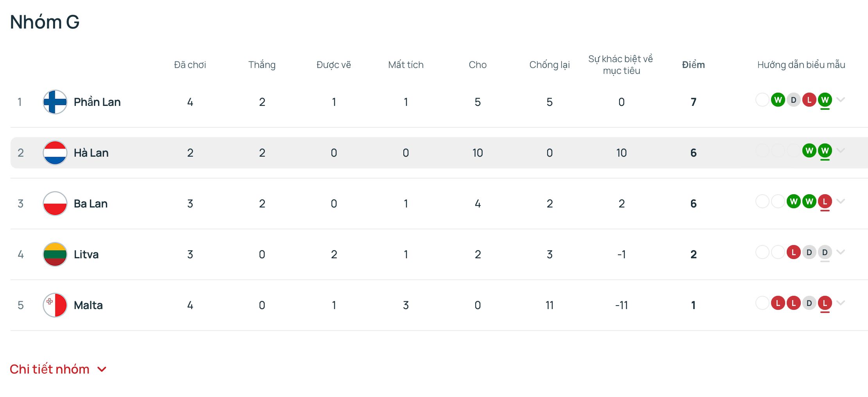The width and height of the screenshot is (868, 397).
Task: Open the Hà Lan team name
Action: pos(91,153)
